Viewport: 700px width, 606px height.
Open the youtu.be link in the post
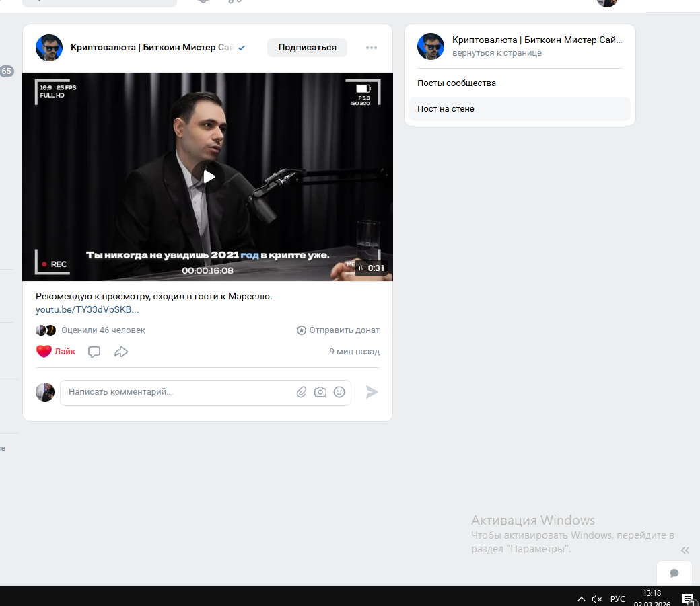[x=87, y=309]
